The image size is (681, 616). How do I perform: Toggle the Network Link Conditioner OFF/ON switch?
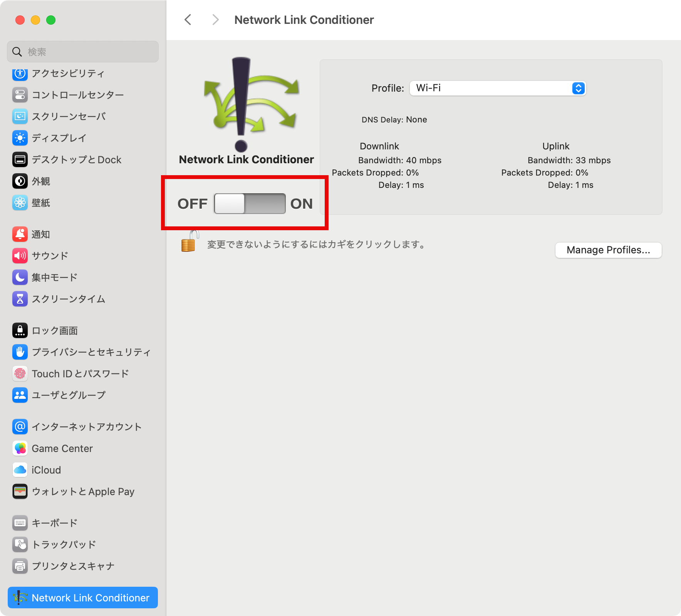[x=250, y=204]
